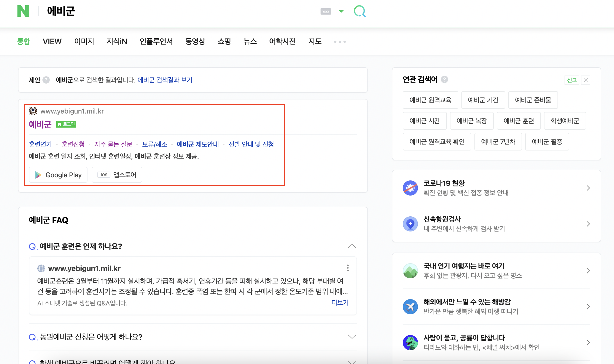Click the dinosaur icon for 공룡이 답합니다
The width and height of the screenshot is (614, 364).
[x=410, y=342]
